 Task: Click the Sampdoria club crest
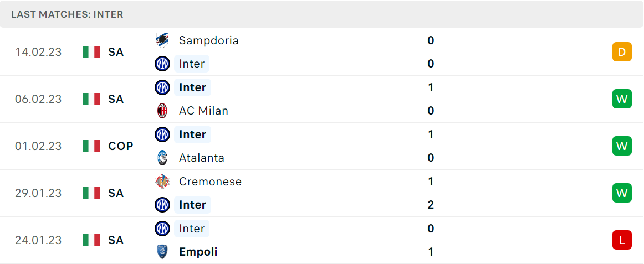[162, 40]
